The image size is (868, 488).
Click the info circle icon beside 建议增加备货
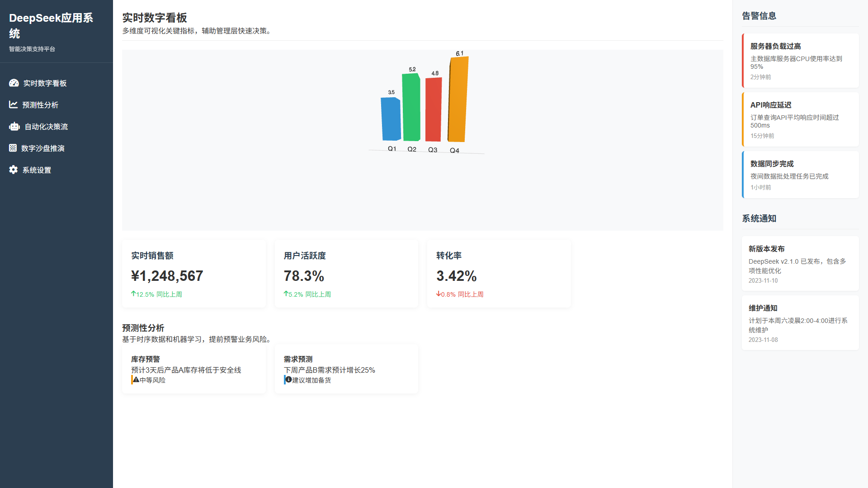pyautogui.click(x=288, y=380)
